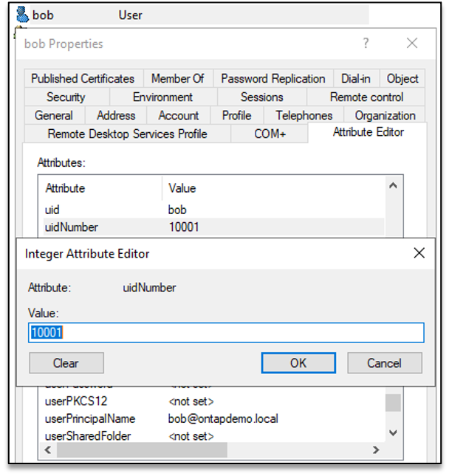
Task: Confirm with the OK button
Action: (x=298, y=363)
